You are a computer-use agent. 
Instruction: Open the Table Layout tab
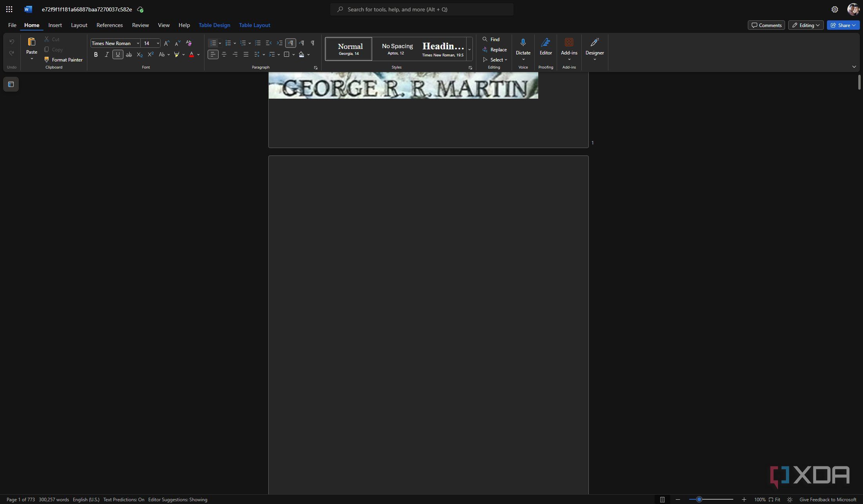(x=254, y=25)
